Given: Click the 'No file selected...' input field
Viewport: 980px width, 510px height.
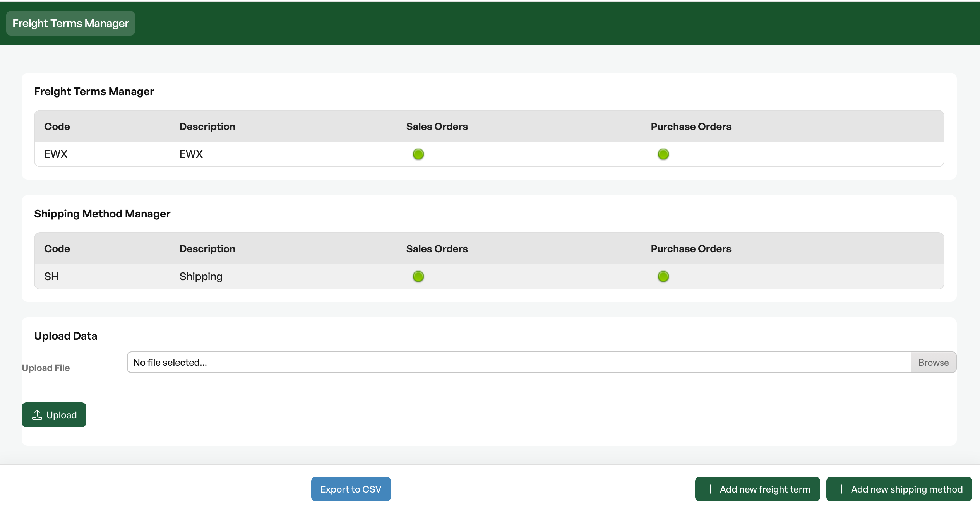Looking at the screenshot, I should (x=519, y=362).
